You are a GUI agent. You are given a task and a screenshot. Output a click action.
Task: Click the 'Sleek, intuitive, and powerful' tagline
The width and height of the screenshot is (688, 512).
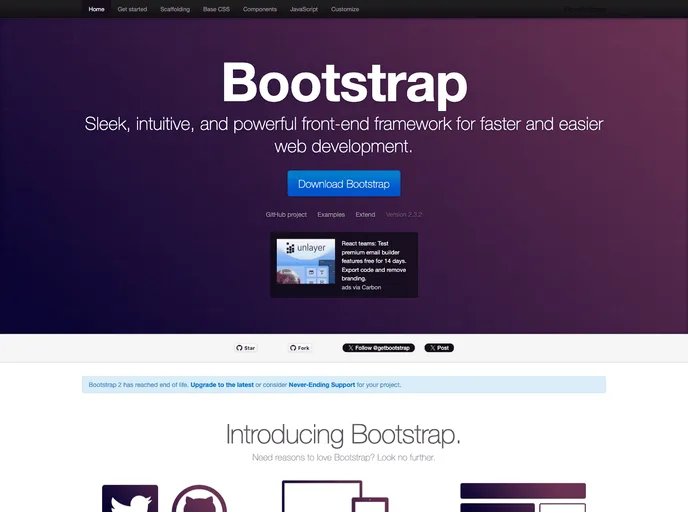click(344, 135)
